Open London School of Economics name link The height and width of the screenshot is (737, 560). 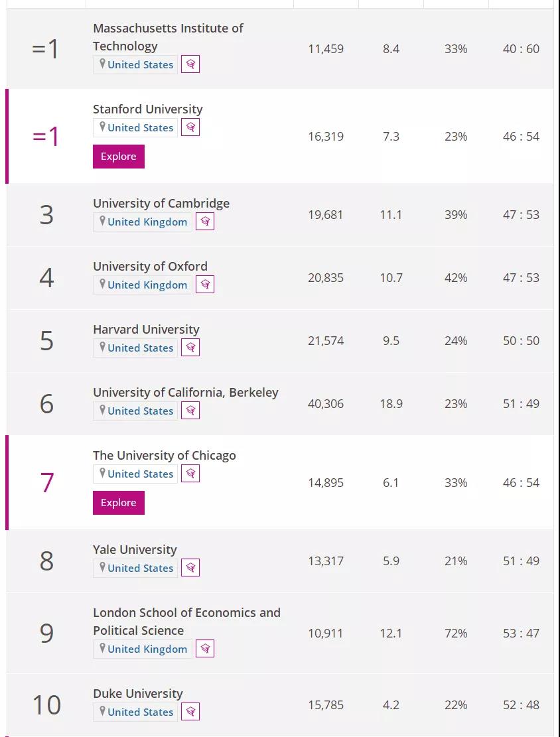coord(186,622)
